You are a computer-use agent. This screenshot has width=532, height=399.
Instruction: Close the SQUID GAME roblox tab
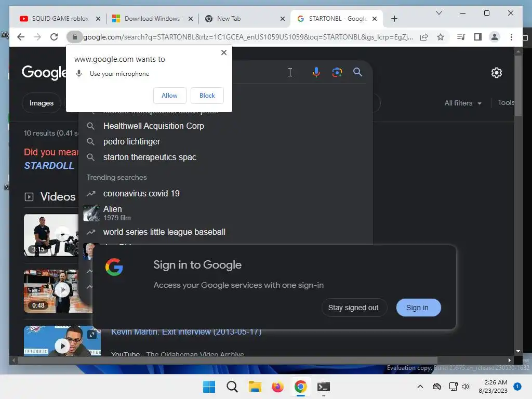pyautogui.click(x=98, y=19)
